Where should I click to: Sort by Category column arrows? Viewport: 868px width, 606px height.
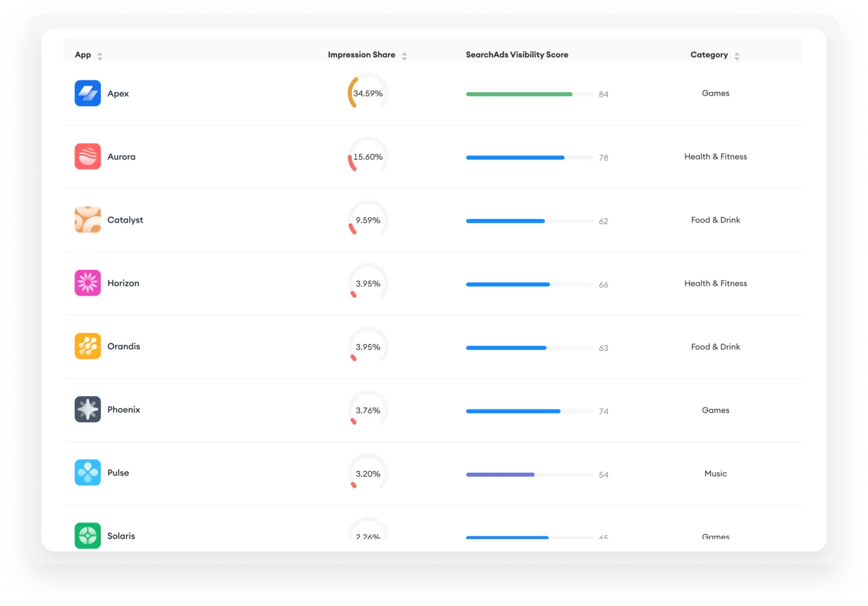pos(736,56)
